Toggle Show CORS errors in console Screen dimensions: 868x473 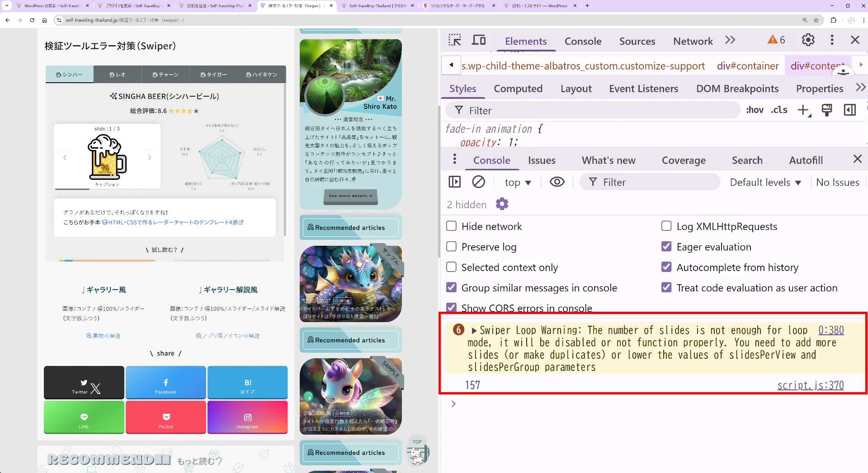[451, 308]
